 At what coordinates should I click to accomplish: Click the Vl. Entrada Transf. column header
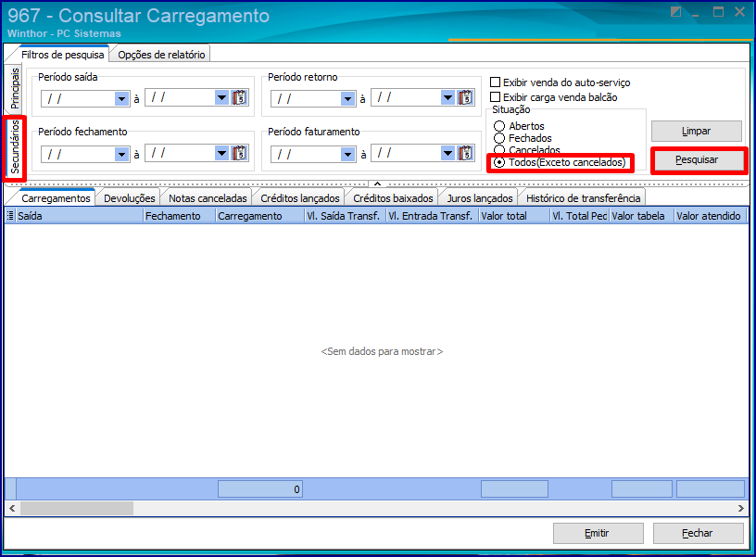pos(432,216)
